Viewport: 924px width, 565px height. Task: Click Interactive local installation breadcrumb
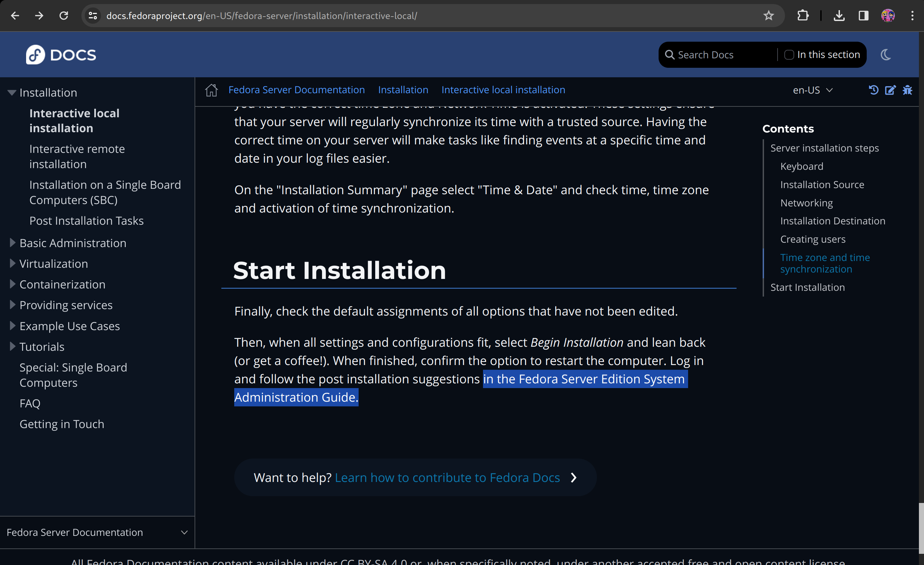pos(503,90)
